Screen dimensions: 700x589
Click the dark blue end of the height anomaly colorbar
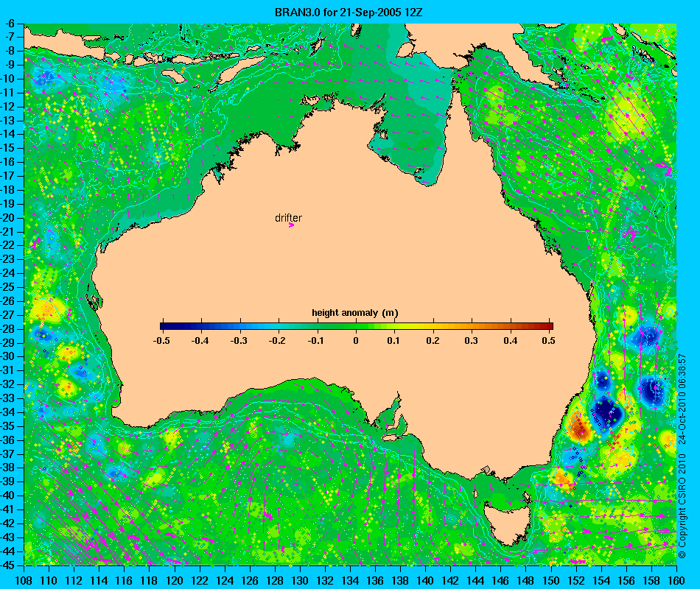164,326
